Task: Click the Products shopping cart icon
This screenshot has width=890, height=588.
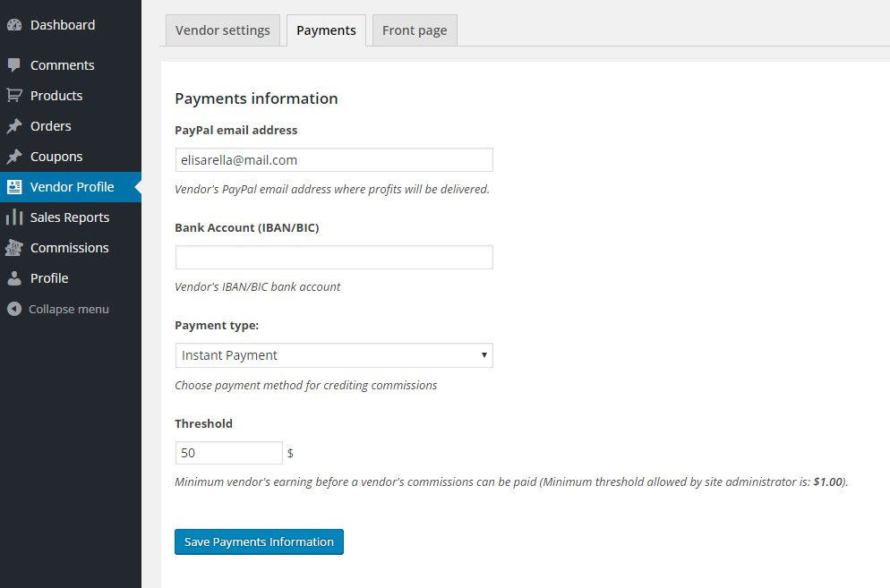Action: click(14, 96)
